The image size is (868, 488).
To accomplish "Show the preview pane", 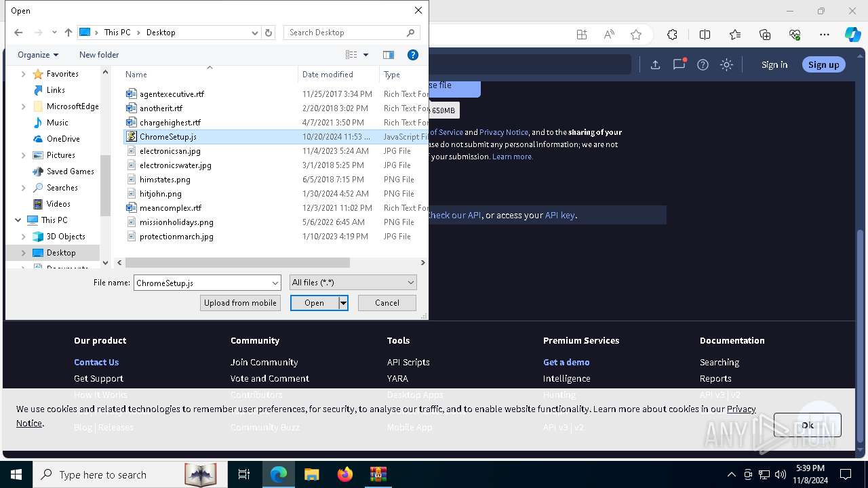I will 389,55.
